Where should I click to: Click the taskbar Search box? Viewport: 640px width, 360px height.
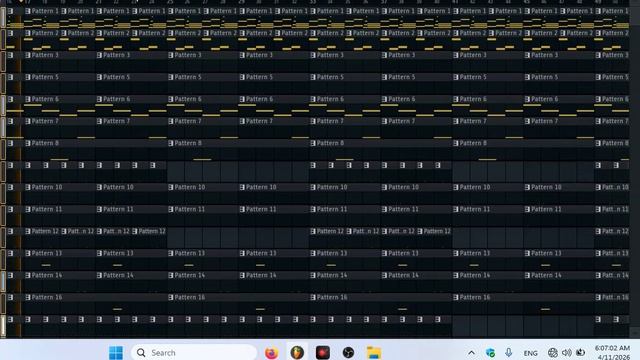[194, 353]
